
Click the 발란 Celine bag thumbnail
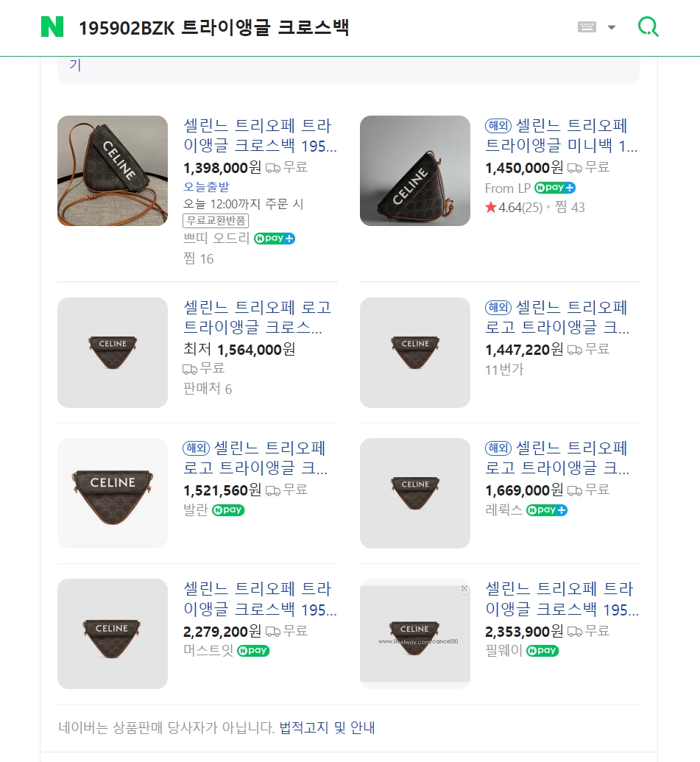(x=113, y=493)
